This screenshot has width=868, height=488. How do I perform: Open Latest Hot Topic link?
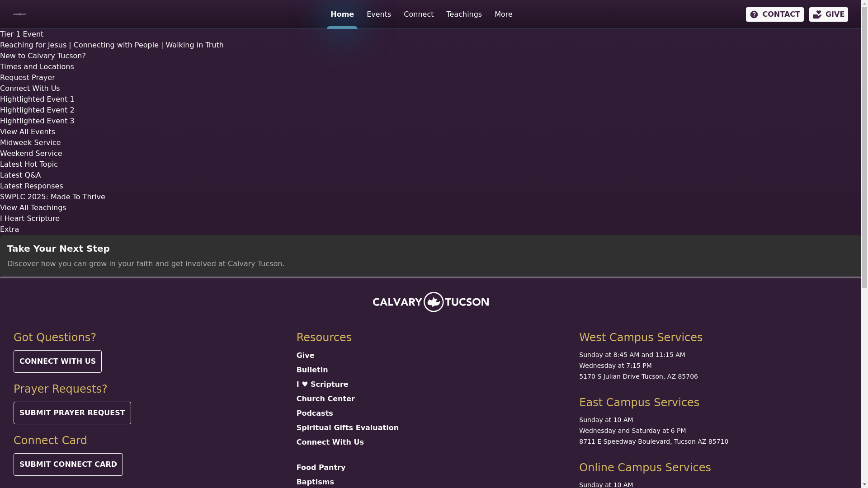(x=29, y=164)
